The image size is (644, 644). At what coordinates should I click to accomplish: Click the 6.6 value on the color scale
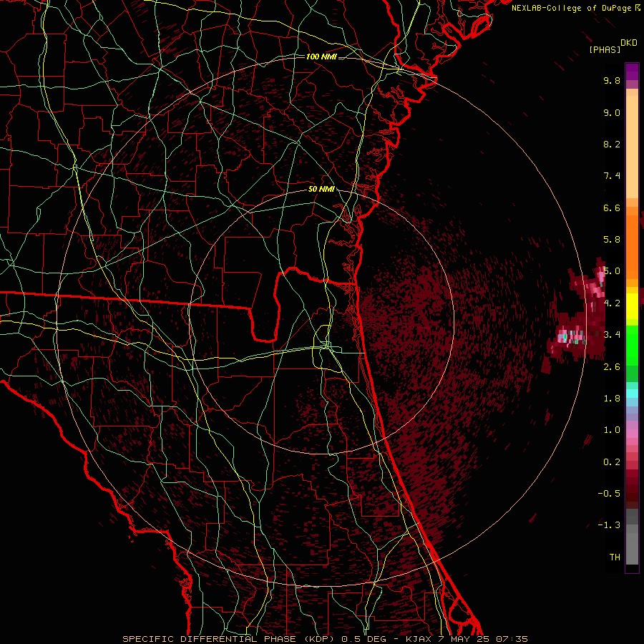[612, 208]
